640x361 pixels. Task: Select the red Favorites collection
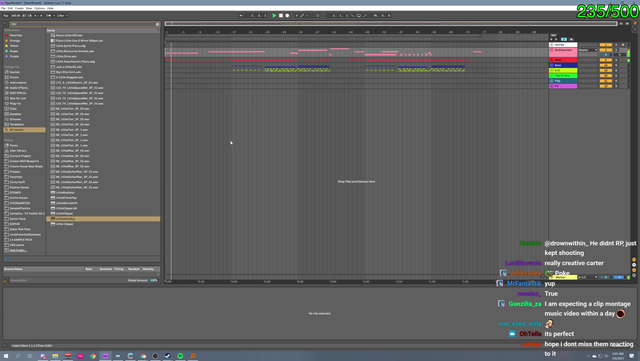[16, 36]
